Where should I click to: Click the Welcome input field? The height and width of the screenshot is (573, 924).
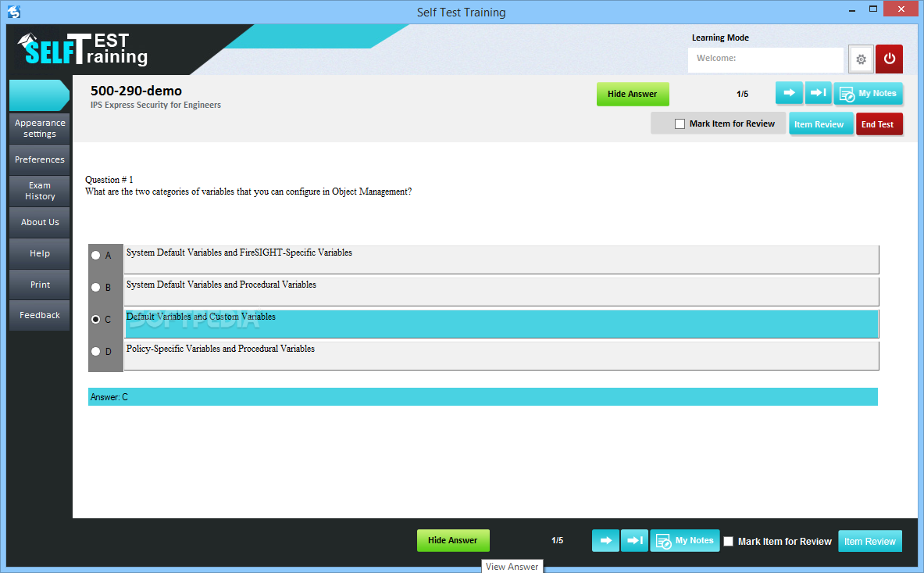[x=765, y=59]
